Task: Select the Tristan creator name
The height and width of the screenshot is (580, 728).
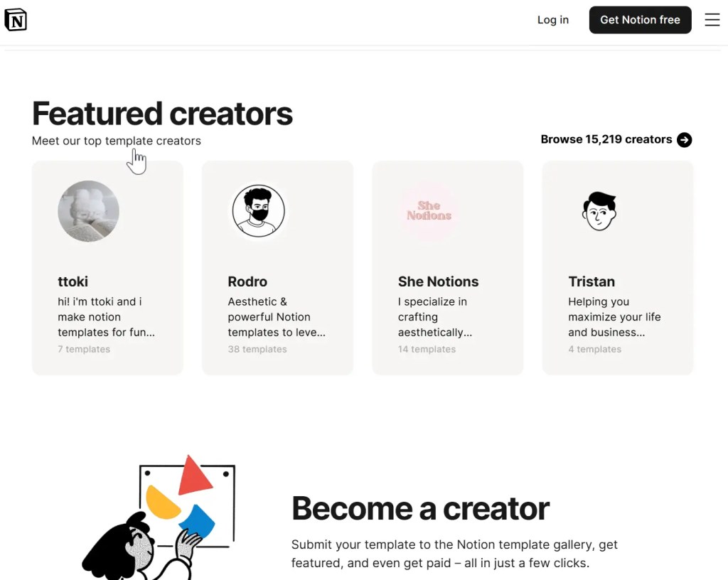Action: tap(591, 281)
